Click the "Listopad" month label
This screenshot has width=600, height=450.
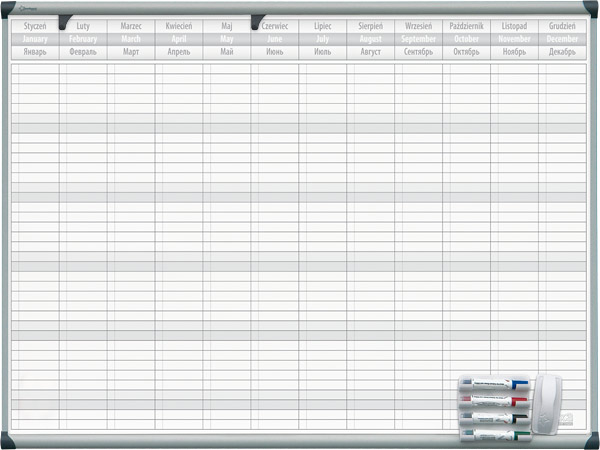(514, 26)
